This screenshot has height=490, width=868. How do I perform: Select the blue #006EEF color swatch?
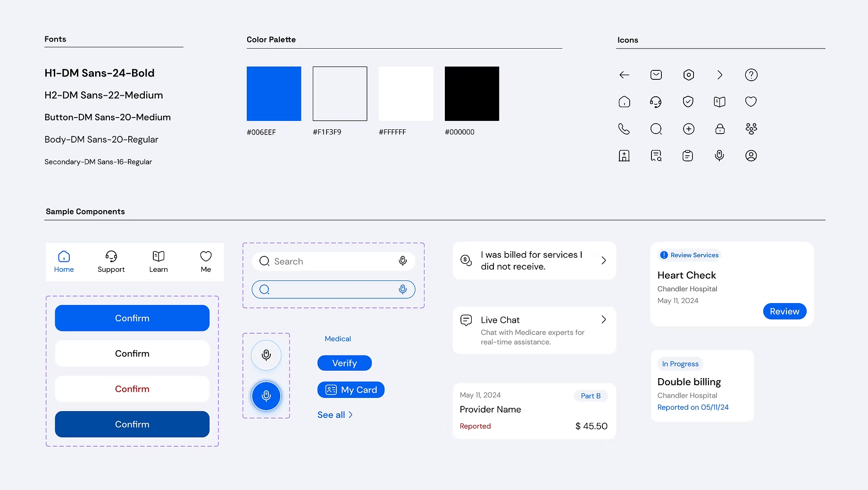tap(274, 93)
